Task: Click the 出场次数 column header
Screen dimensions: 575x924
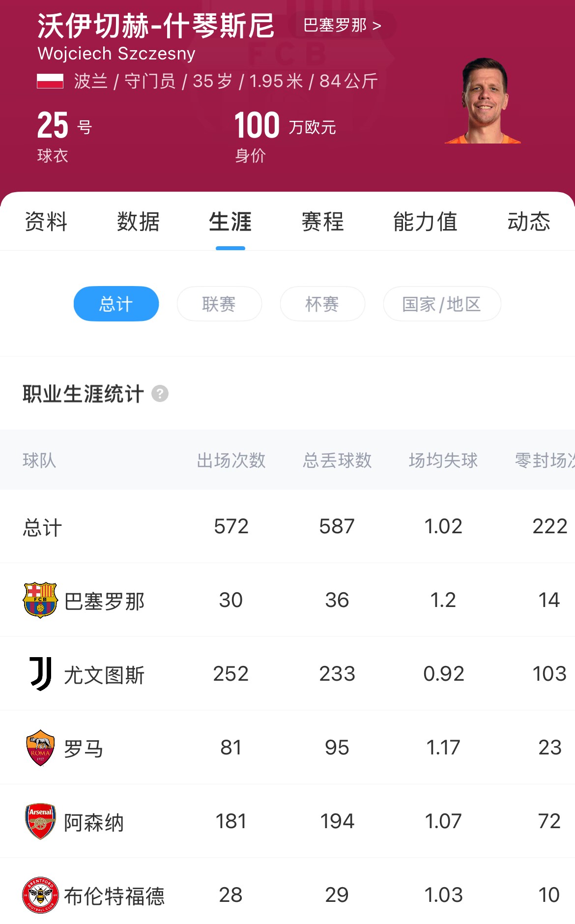Action: [x=231, y=461]
